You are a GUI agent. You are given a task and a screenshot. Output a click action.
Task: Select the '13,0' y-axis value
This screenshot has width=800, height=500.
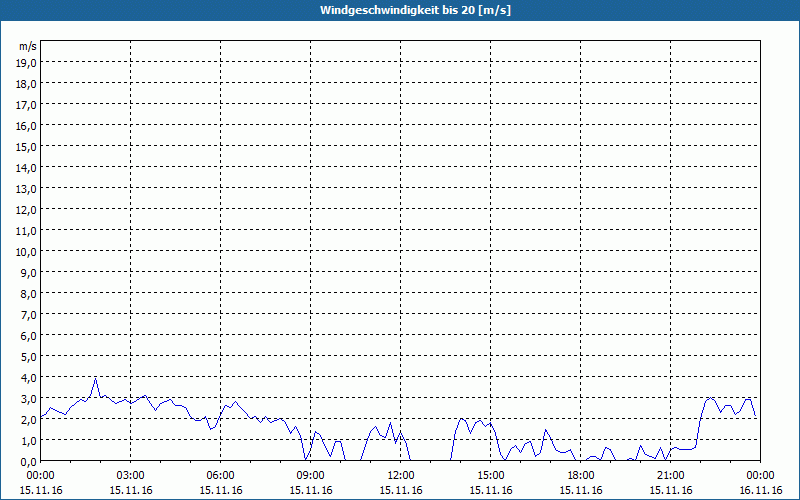pyautogui.click(x=26, y=188)
